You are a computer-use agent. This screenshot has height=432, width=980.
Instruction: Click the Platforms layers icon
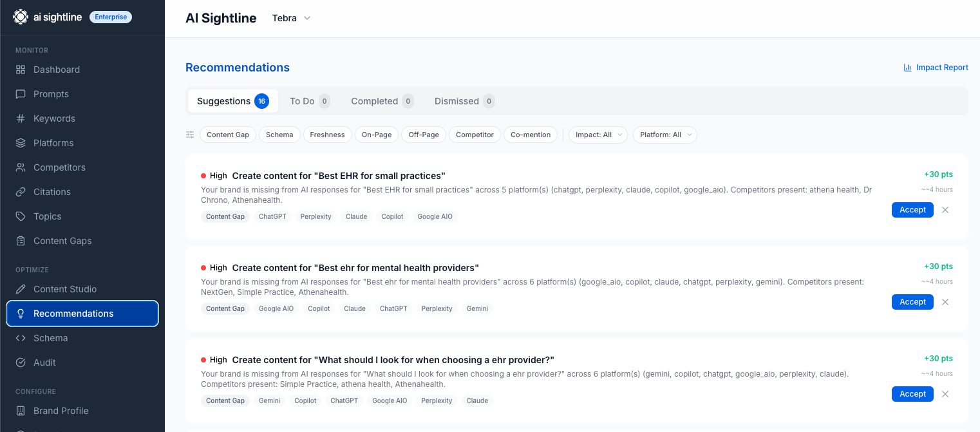coord(21,143)
